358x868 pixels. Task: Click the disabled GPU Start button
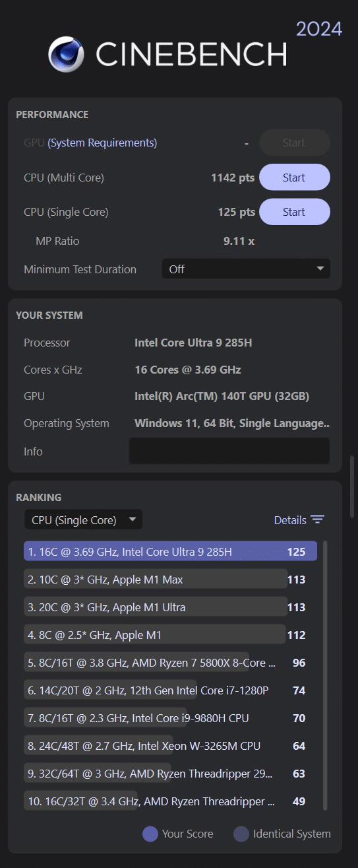pyautogui.click(x=294, y=143)
